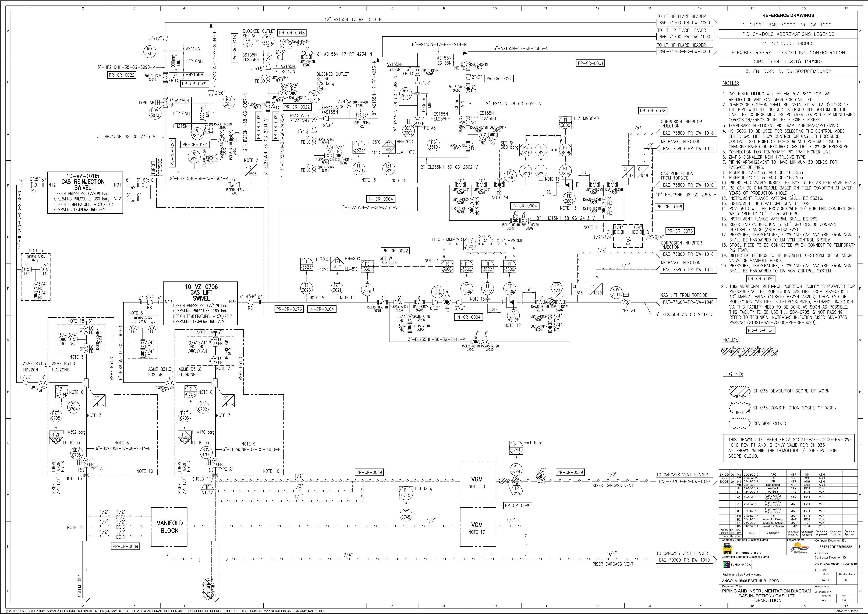868x614 pixels.
Task: Click the PG 3829 pressure gauge bubble
Action: pyautogui.click(x=194, y=156)
